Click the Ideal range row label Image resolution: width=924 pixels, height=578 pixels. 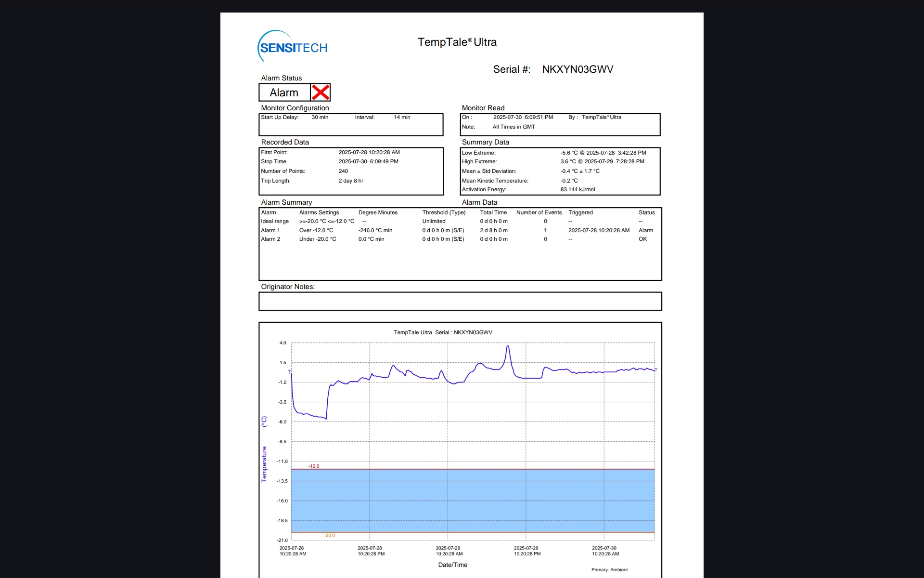(274, 221)
